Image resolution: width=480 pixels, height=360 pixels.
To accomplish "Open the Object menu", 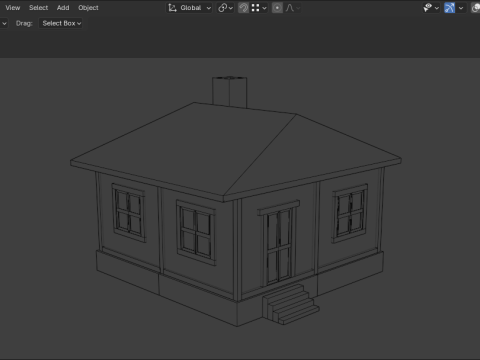I will pos(88,8).
